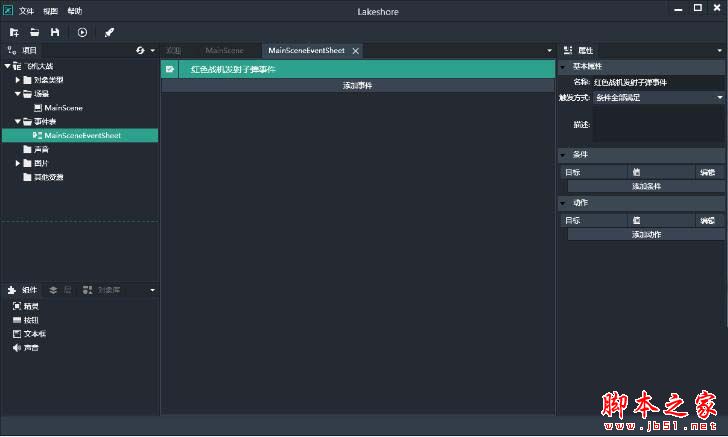
Task: Click the open folder toolbar icon
Action: 34,32
